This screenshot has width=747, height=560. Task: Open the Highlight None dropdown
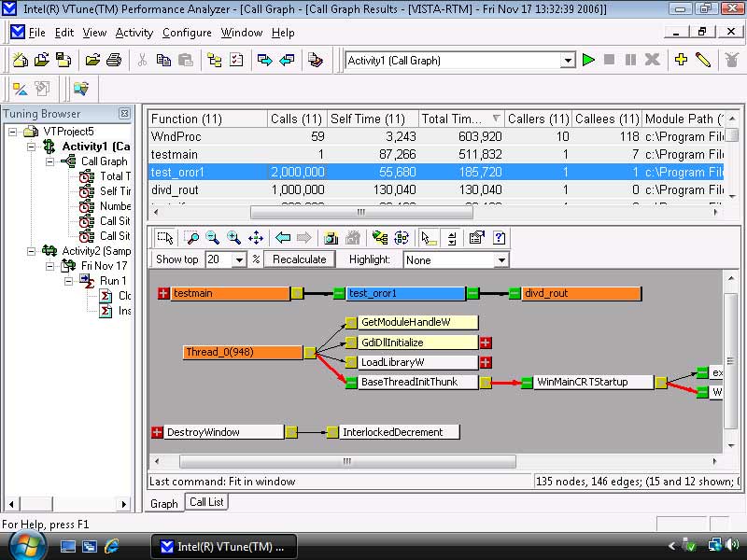point(501,260)
